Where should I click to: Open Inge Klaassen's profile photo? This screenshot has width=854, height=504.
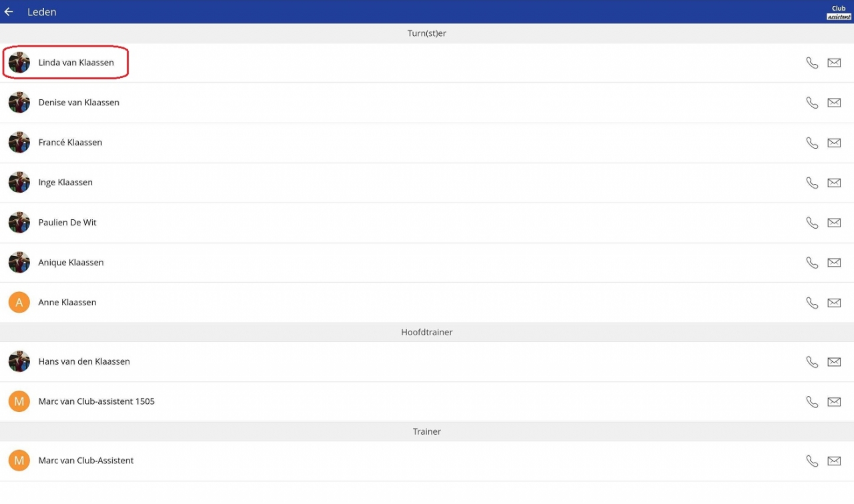click(x=19, y=183)
